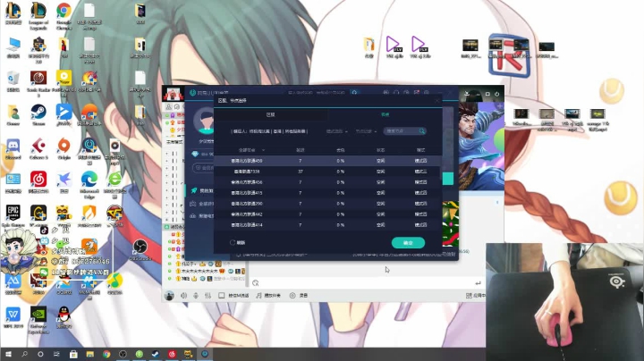The height and width of the screenshot is (361, 644).
Task: Open the GeForce Experience desktop shortcut
Action: (38, 320)
